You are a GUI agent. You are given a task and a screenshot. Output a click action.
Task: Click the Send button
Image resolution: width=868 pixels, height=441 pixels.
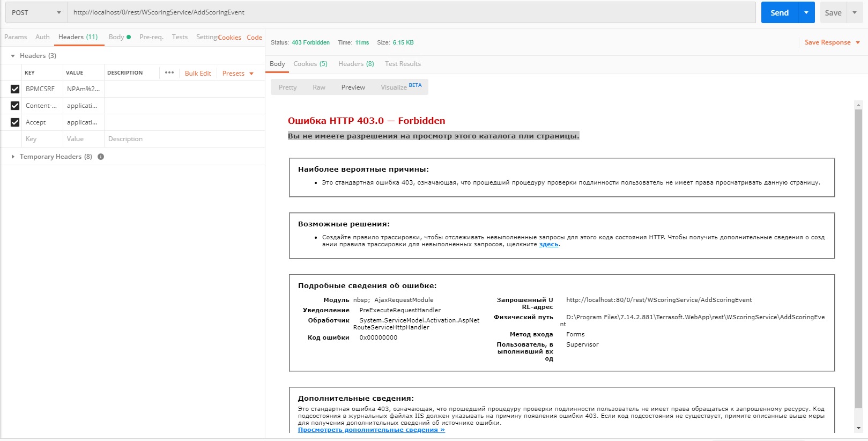780,12
